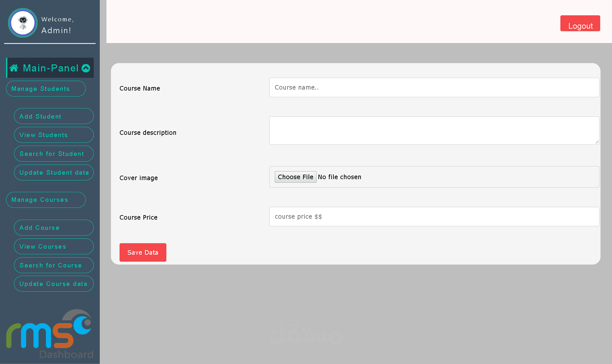Select Add Course in the sidebar

pyautogui.click(x=54, y=228)
